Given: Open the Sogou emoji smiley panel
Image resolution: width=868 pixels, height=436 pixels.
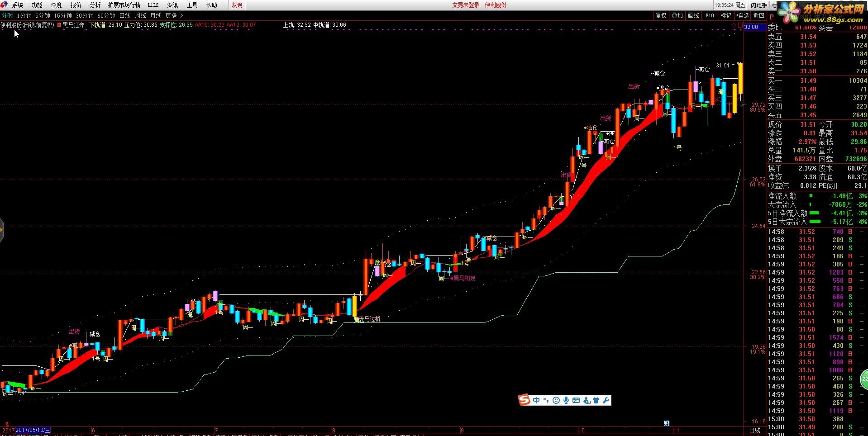Looking at the screenshot, I should pos(556,400).
